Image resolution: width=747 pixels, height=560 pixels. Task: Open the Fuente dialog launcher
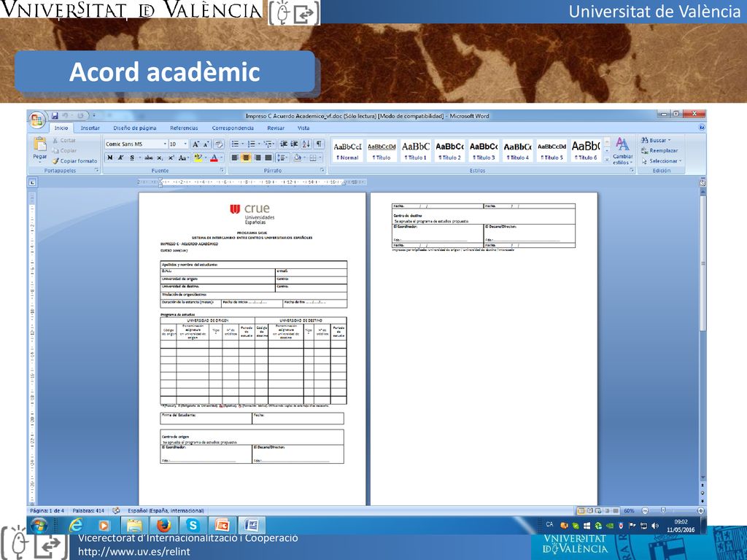[x=222, y=170]
